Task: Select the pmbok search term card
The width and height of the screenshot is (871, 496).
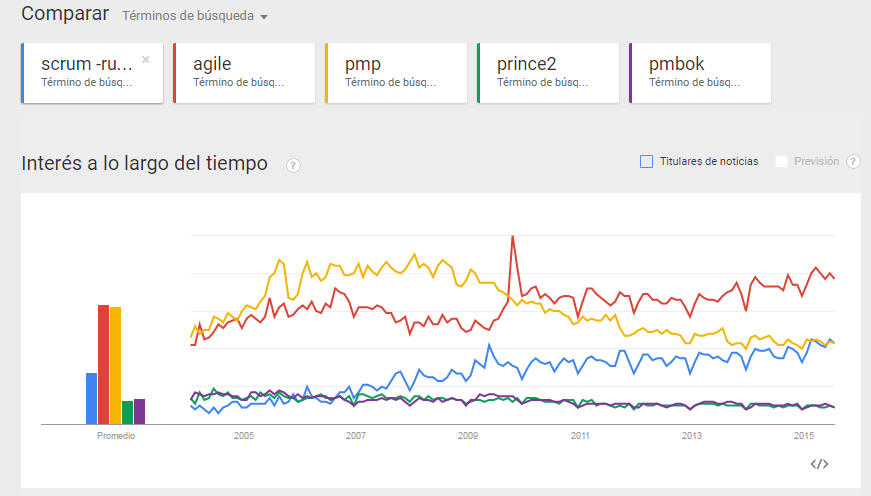Action: tap(700, 72)
